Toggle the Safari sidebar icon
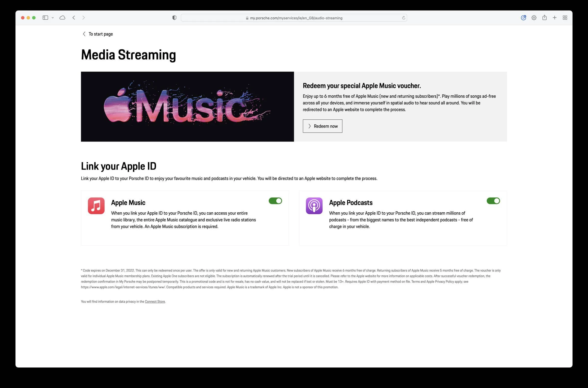Image resolution: width=588 pixels, height=388 pixels. coord(45,18)
